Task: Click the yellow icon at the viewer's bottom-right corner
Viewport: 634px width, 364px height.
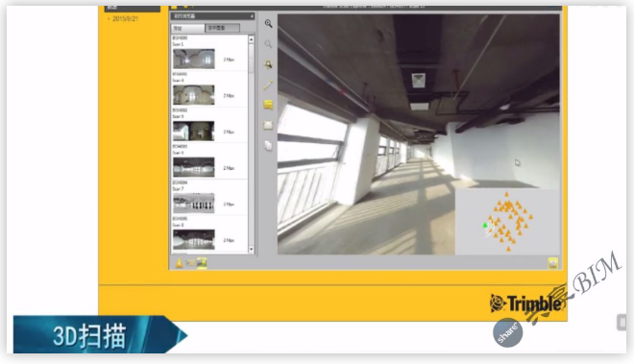Action: coord(552,263)
